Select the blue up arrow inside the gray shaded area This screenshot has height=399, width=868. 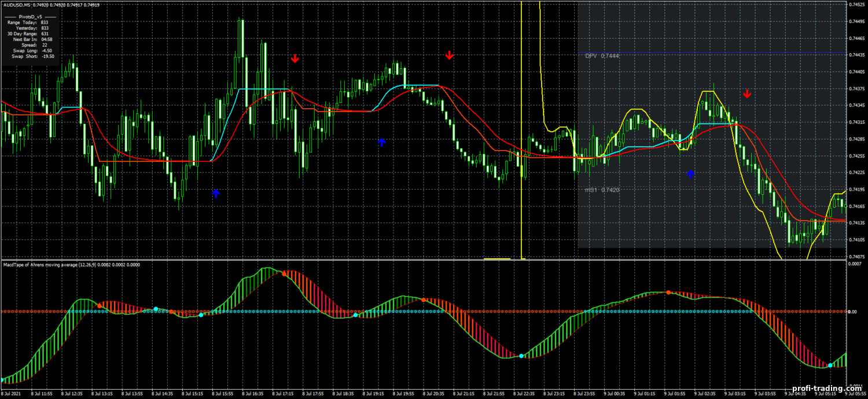pos(690,173)
